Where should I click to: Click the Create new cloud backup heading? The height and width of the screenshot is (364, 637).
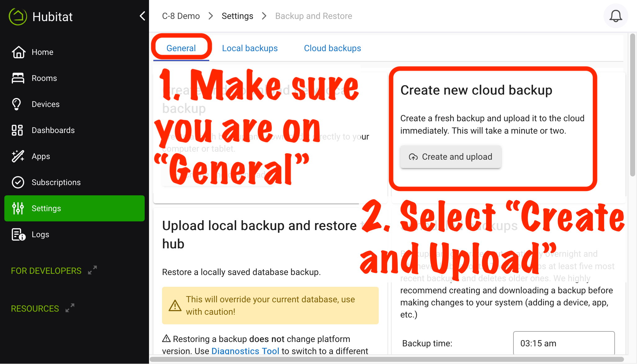[x=476, y=90]
